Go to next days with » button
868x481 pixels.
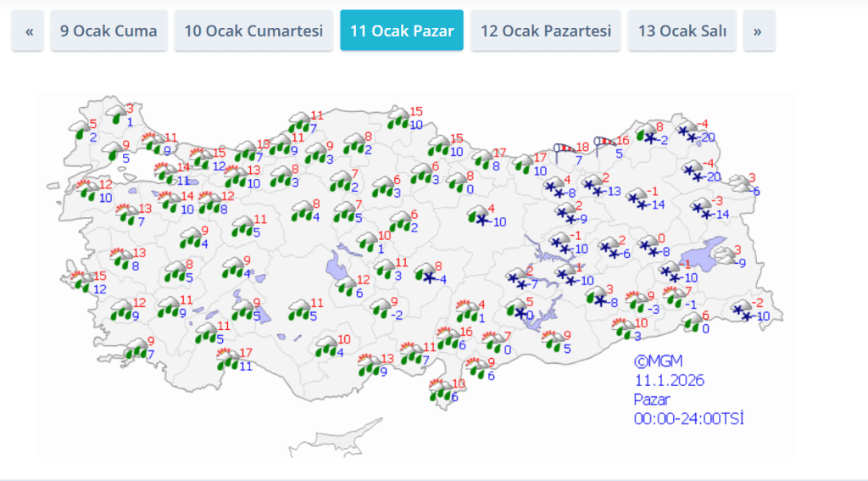[x=757, y=31]
